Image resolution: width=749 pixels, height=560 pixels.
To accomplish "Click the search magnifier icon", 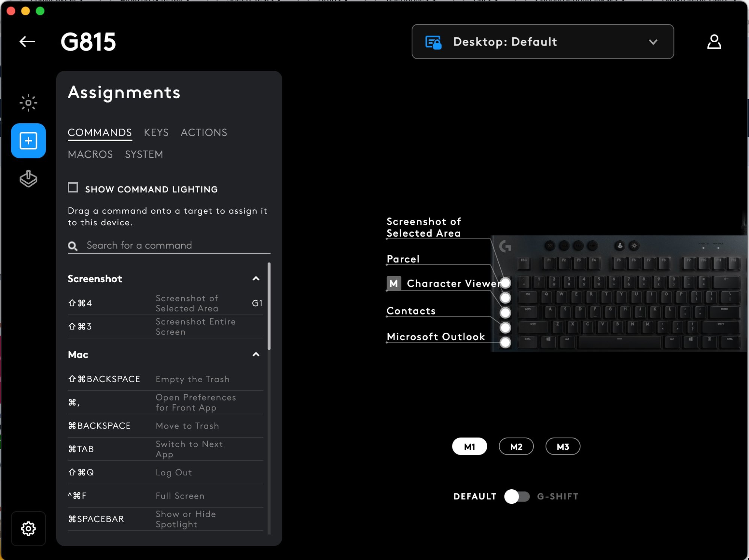I will (x=73, y=246).
